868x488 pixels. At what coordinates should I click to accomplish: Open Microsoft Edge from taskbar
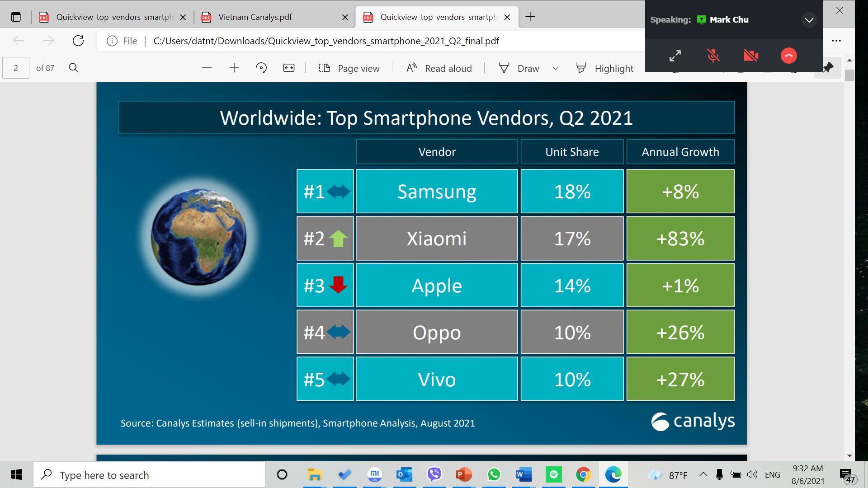(x=613, y=475)
